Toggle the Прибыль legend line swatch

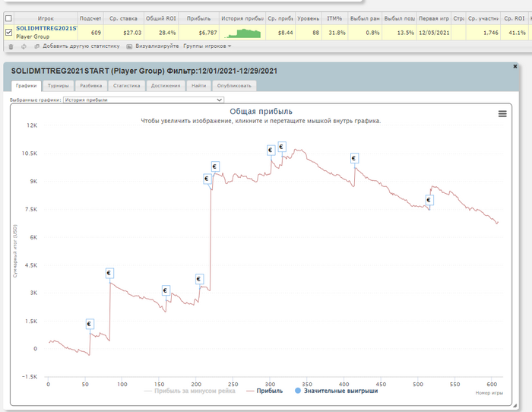point(250,391)
